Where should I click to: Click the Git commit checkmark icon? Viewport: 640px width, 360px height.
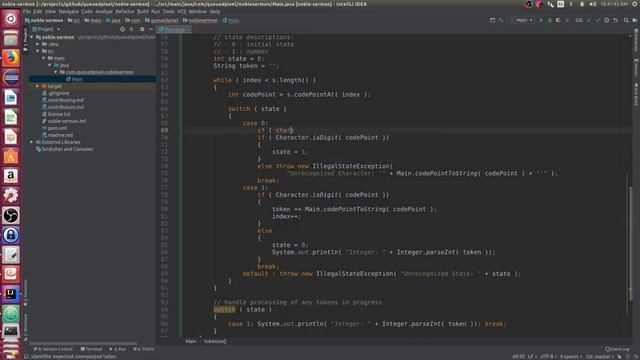(x=598, y=20)
